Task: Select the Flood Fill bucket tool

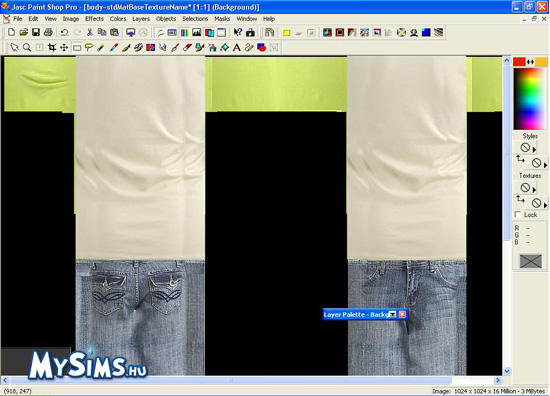Action: coord(224,47)
